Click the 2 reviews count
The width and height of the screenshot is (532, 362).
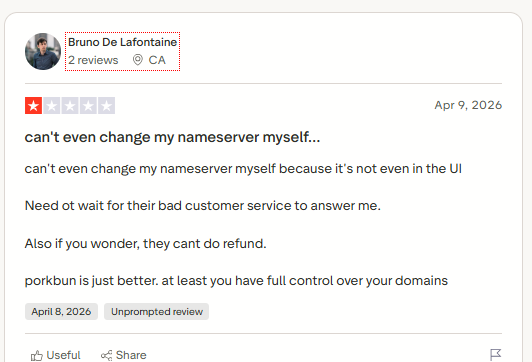click(x=93, y=60)
